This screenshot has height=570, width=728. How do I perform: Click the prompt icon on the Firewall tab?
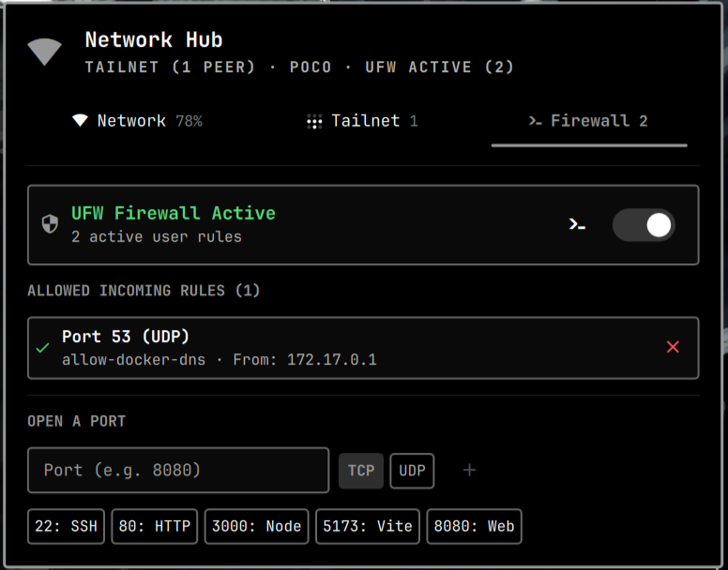click(x=536, y=122)
